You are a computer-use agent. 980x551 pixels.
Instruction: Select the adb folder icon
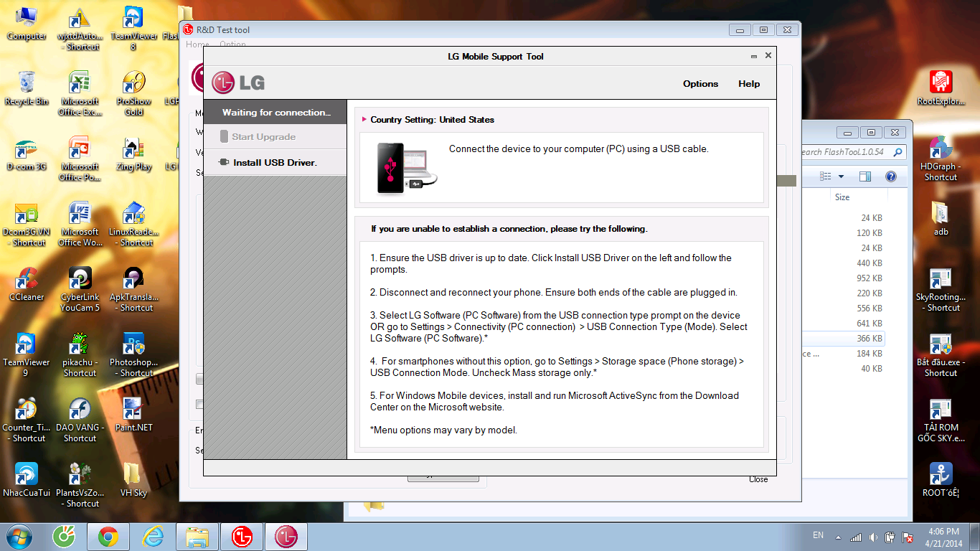point(941,219)
